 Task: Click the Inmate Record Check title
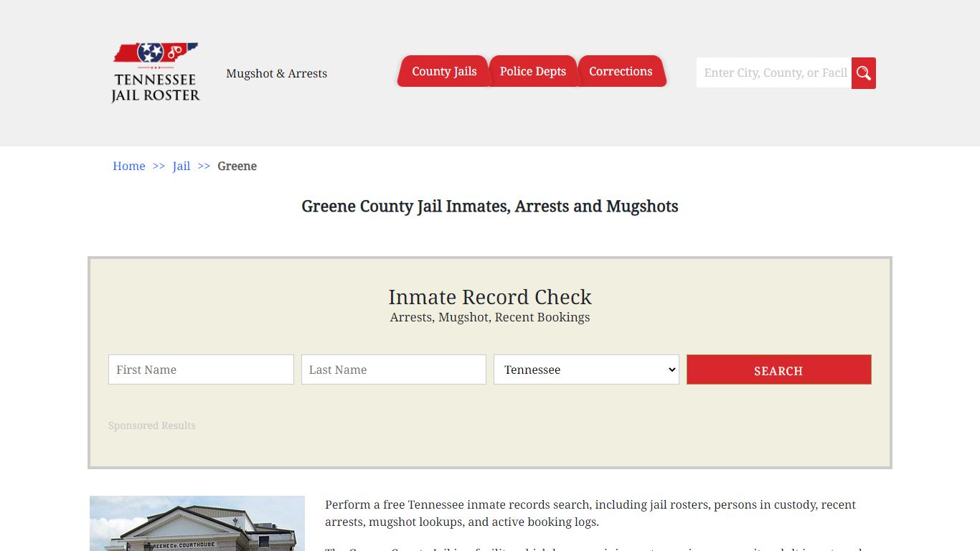pyautogui.click(x=490, y=297)
